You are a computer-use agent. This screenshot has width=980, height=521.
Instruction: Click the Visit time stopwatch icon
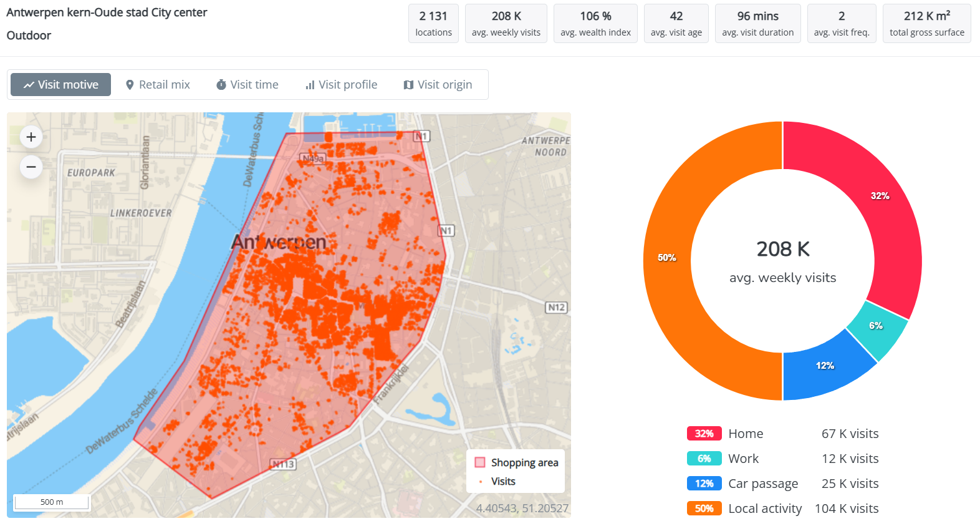point(221,85)
